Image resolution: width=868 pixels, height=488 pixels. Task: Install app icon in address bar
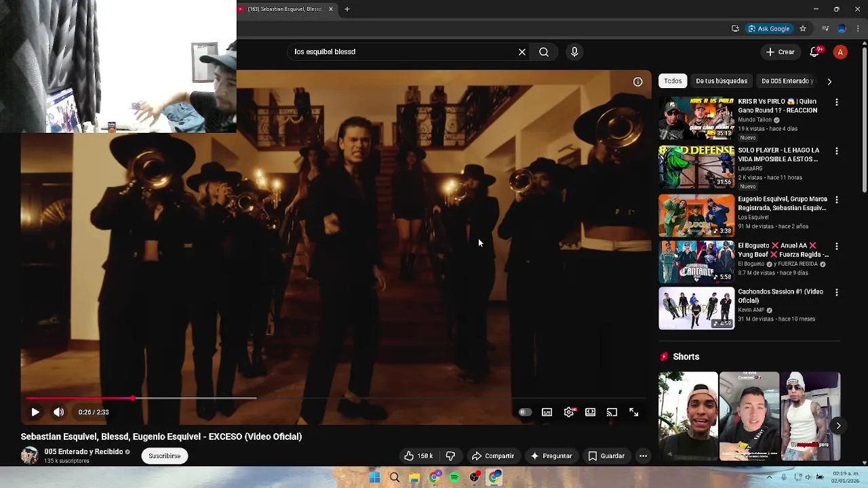click(735, 28)
